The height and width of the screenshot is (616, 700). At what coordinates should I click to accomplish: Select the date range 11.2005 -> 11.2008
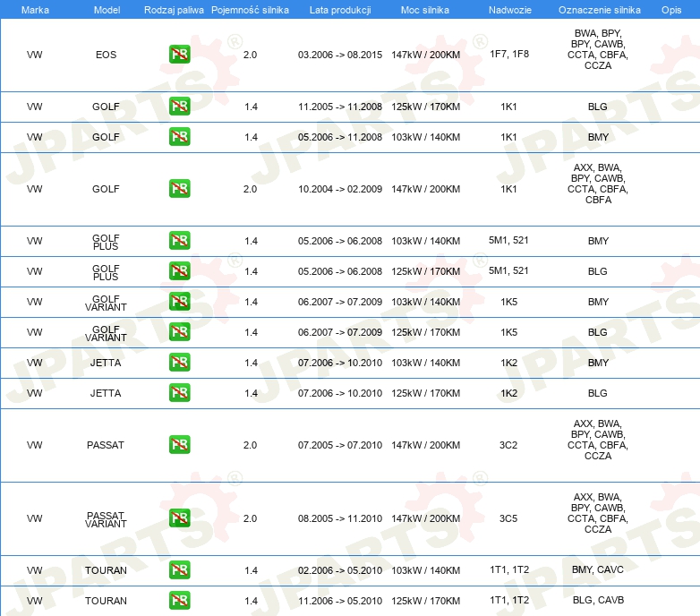pyautogui.click(x=340, y=107)
